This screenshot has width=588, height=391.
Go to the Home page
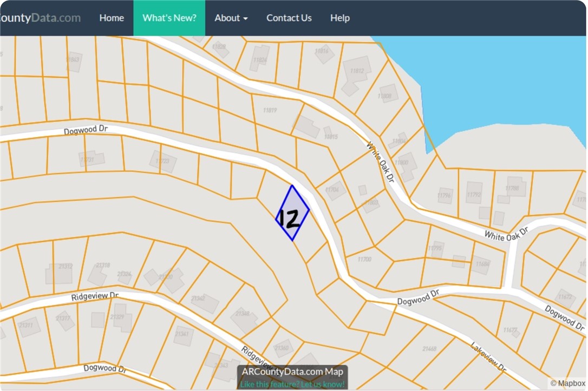[x=112, y=18]
